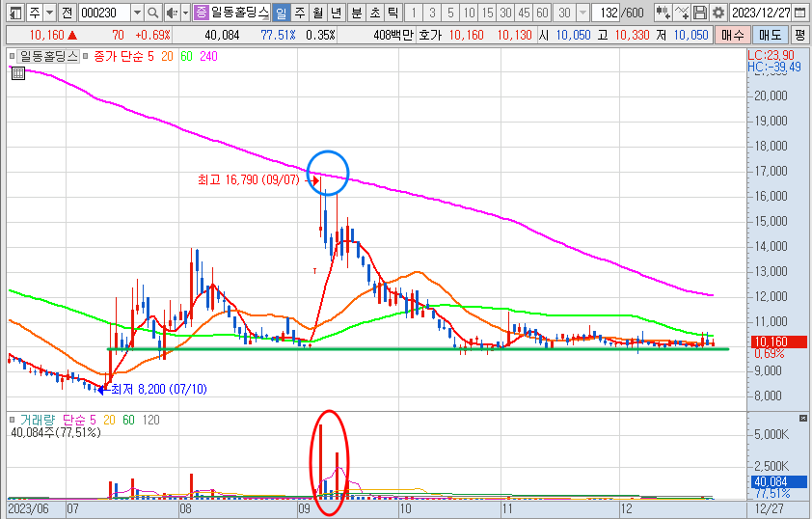
Task: Click the red 5 MA legend
Action: [150, 56]
